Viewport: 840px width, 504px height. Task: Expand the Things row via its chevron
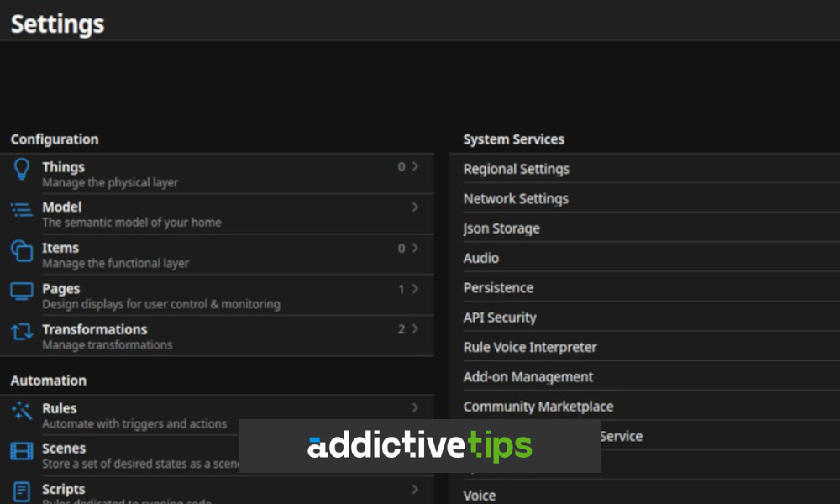[x=413, y=166]
